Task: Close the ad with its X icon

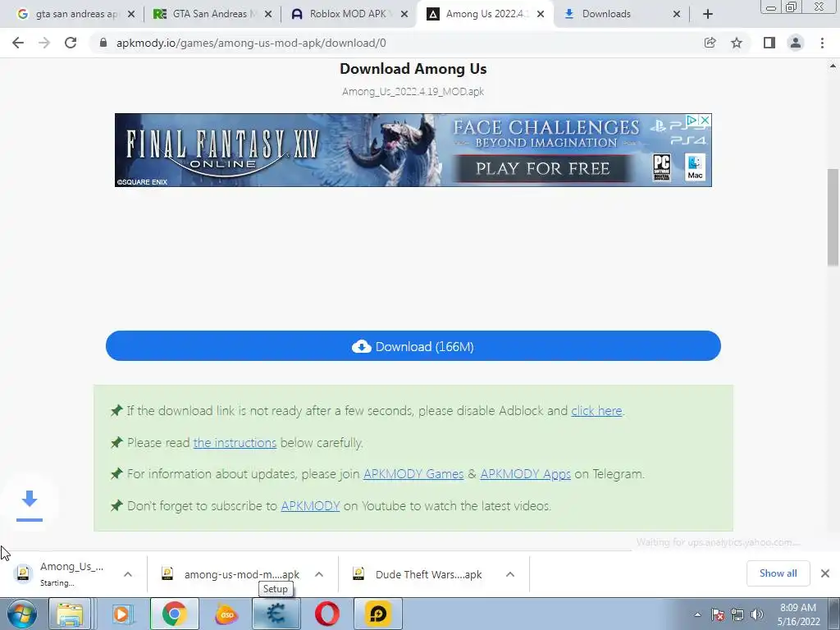Action: (705, 120)
